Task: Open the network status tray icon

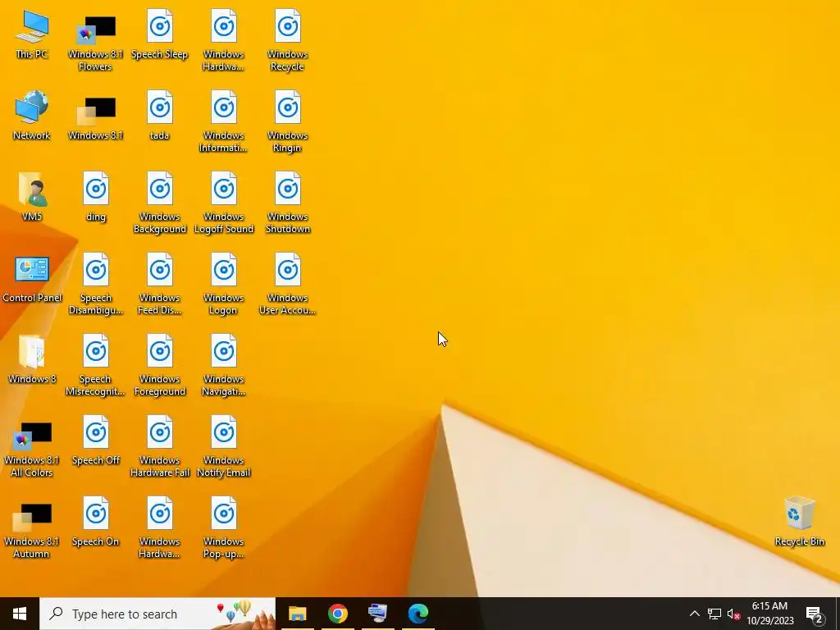Action: pyautogui.click(x=714, y=614)
